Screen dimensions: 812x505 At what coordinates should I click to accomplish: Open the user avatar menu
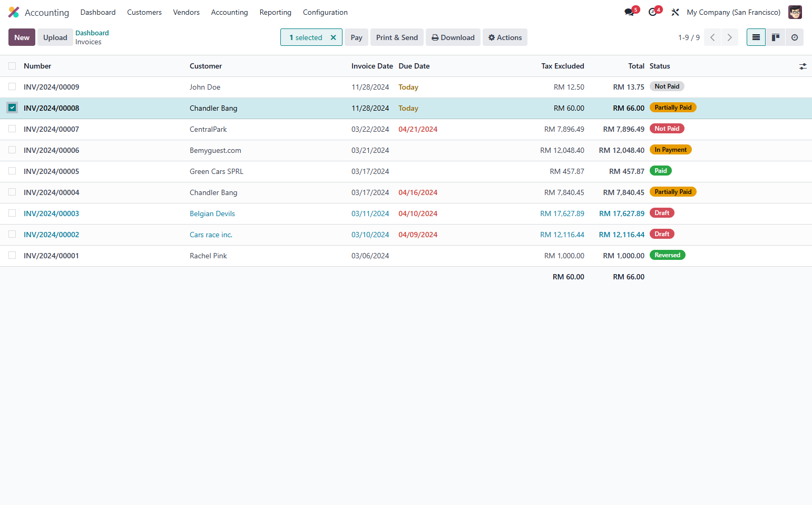(795, 12)
